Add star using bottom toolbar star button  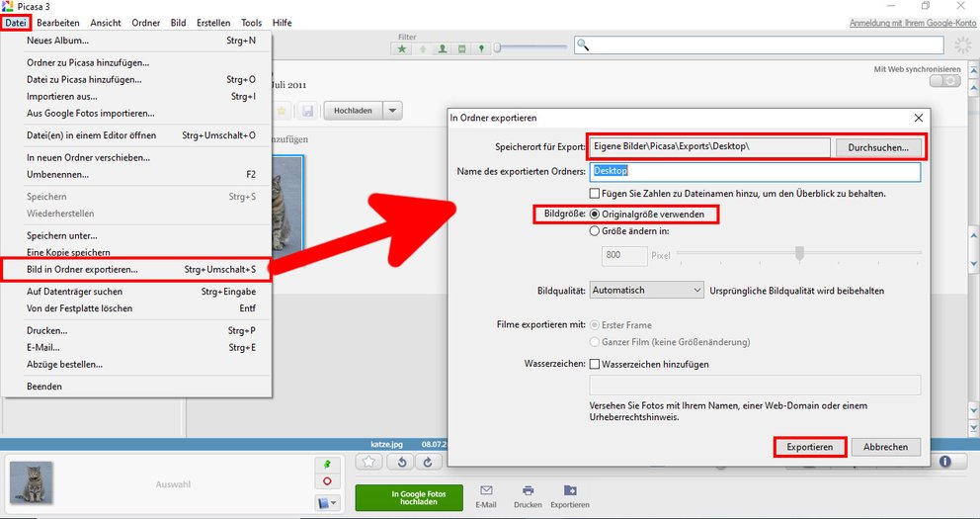coord(369,462)
